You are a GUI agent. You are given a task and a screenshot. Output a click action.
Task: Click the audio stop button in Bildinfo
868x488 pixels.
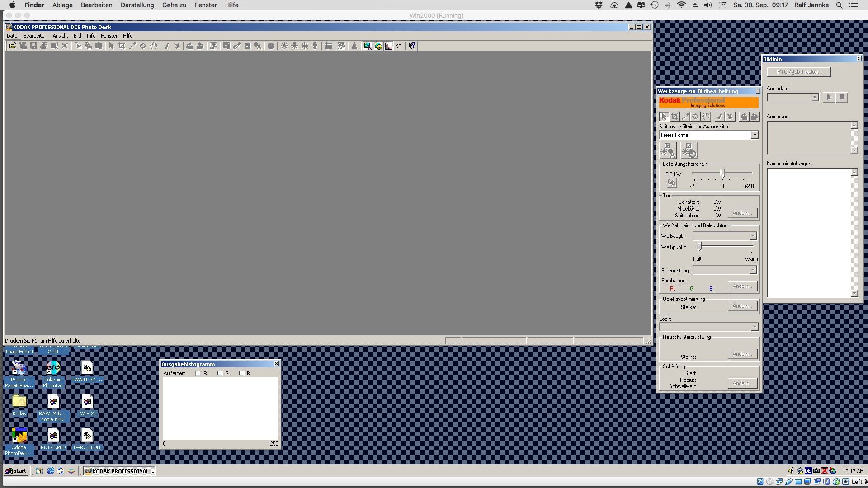(841, 97)
